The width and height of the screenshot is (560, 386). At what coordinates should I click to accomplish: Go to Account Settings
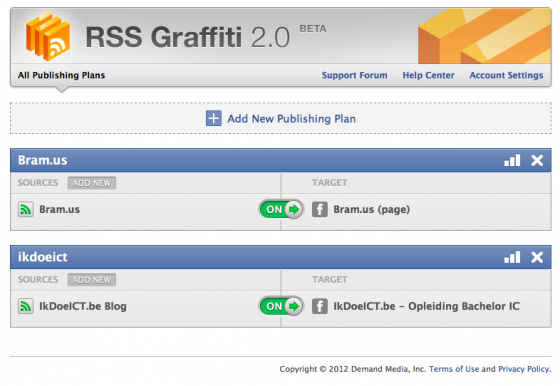[x=506, y=75]
